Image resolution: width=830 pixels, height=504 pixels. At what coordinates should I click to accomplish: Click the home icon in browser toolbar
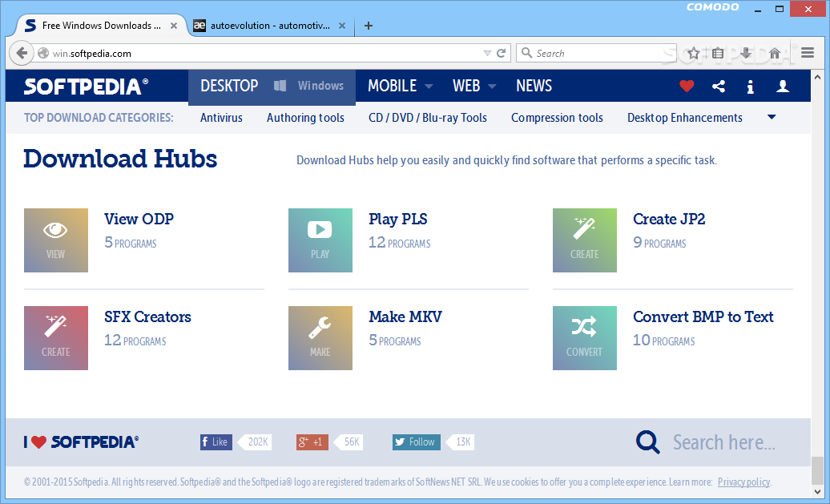775,53
